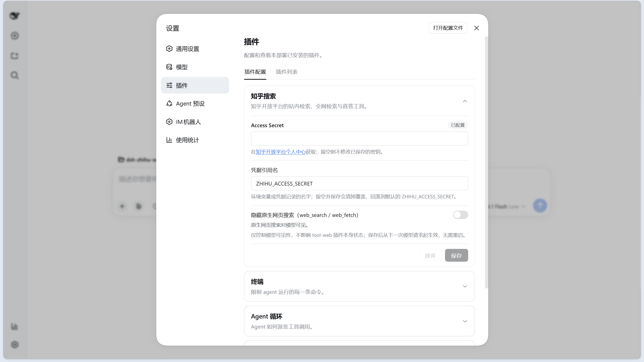Click the settings dialog vertical scrollbar
644x362 pixels.
pyautogui.click(x=486, y=162)
